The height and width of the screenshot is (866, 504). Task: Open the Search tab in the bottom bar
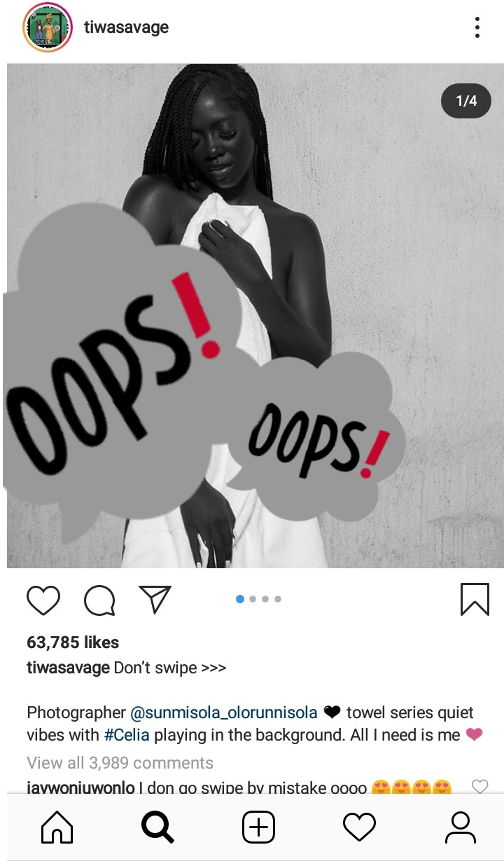click(x=157, y=827)
